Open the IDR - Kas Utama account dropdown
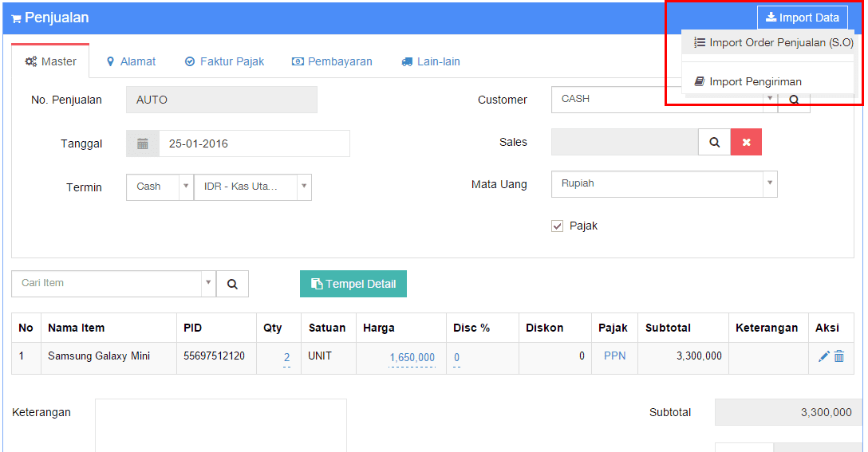868x452 pixels. (x=303, y=187)
